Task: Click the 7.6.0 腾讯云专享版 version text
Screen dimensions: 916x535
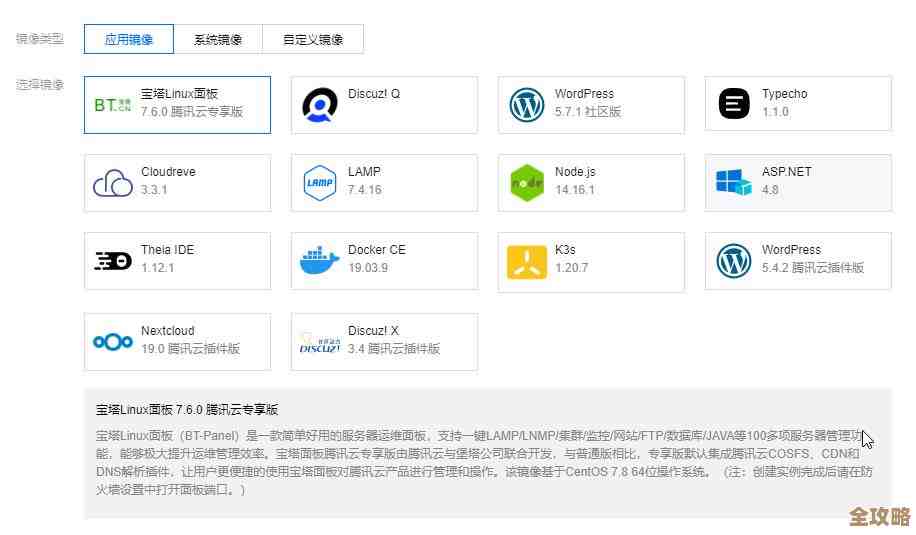Action: (192, 112)
